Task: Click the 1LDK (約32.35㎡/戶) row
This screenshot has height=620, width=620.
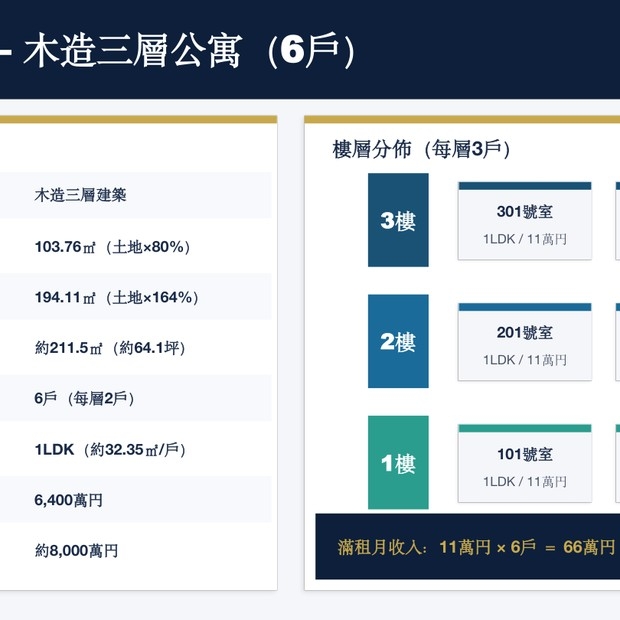Action: tap(136, 449)
